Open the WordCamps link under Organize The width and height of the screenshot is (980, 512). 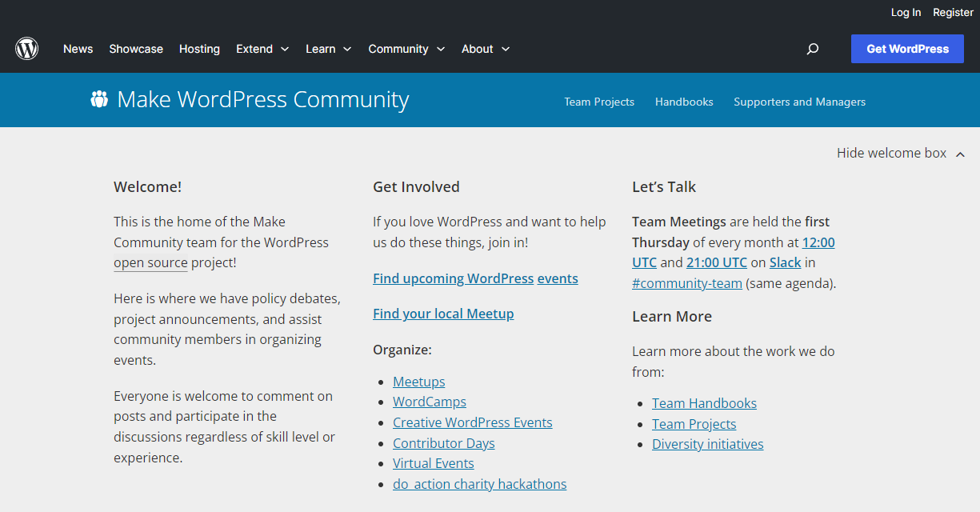pyautogui.click(x=429, y=402)
